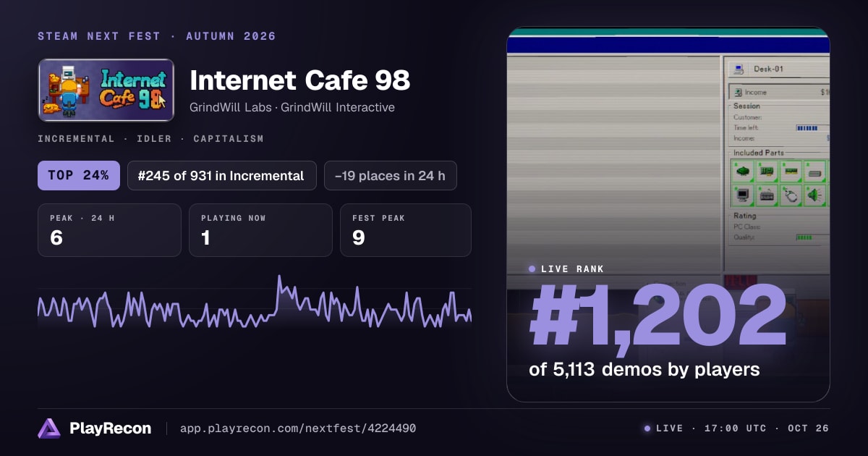The height and width of the screenshot is (456, 868).
Task: Click STEAM NEXT FEST · AUTUMN 2026 header
Action: point(157,36)
